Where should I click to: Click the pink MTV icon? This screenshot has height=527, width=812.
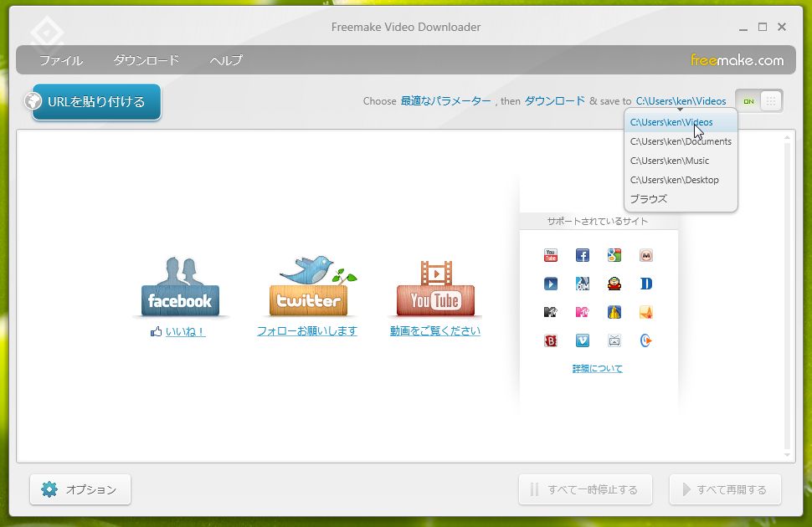coord(582,312)
